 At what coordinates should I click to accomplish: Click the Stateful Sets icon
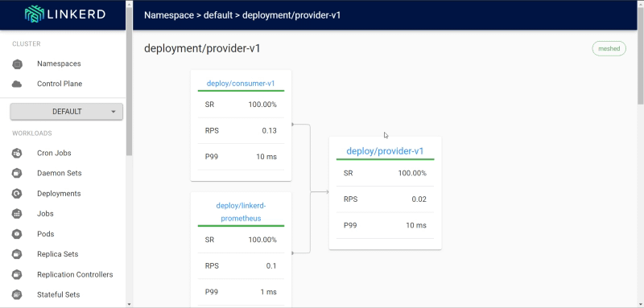point(17,294)
